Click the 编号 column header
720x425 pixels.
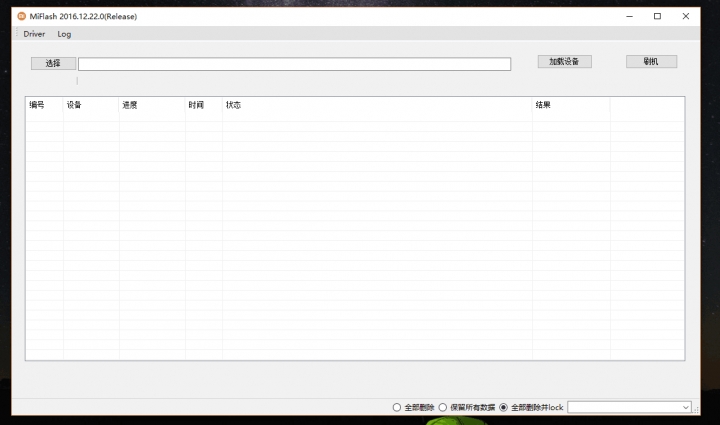45,105
